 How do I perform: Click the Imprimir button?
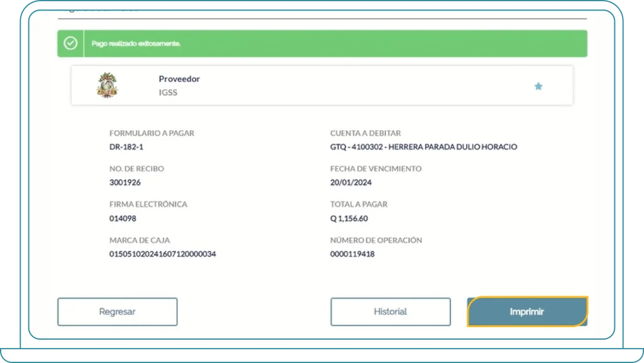[x=528, y=311]
